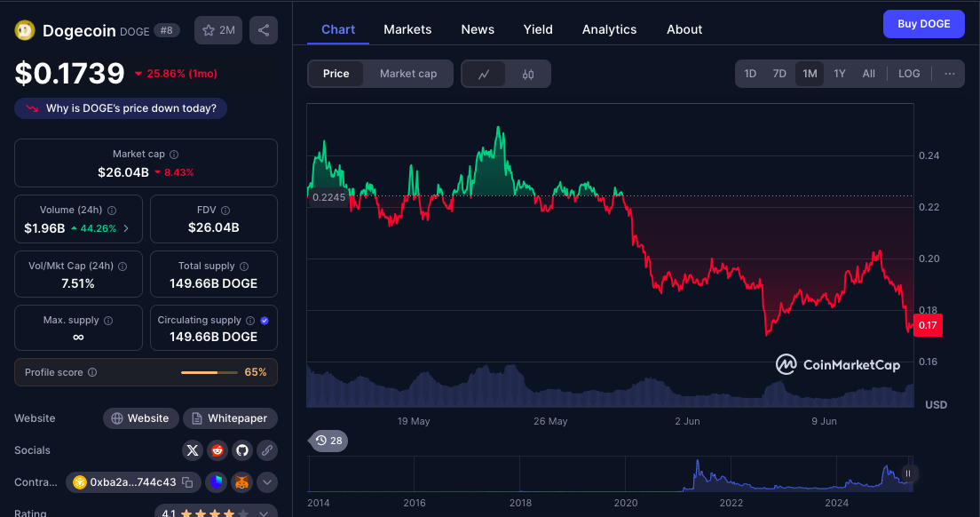This screenshot has height=517, width=980.
Task: Click the Volume (24h) info icon
Action: (112, 211)
